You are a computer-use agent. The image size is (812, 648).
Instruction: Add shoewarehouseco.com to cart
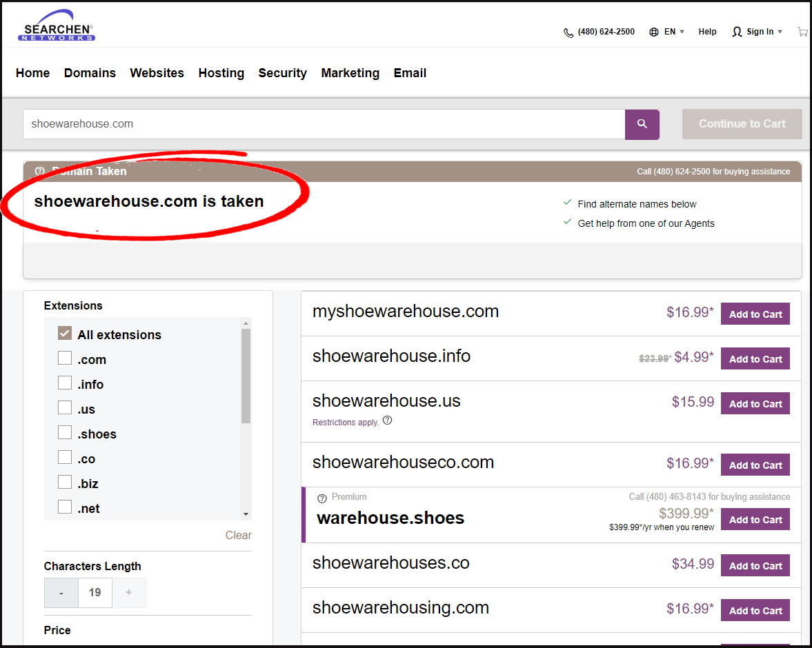coord(755,465)
